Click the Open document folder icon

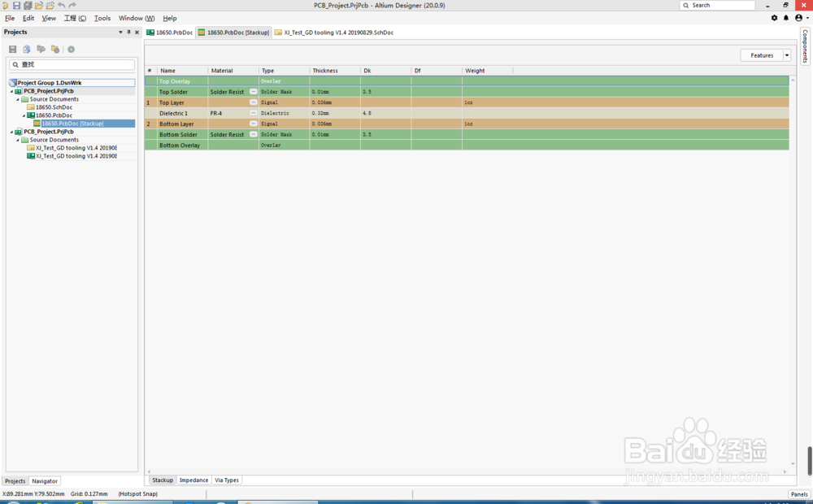point(39,5)
